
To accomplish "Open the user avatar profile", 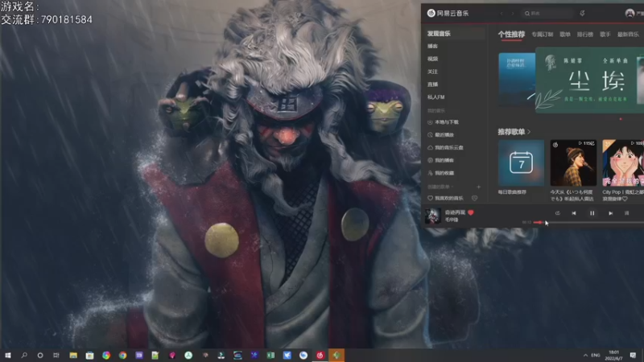I will pos(630,14).
